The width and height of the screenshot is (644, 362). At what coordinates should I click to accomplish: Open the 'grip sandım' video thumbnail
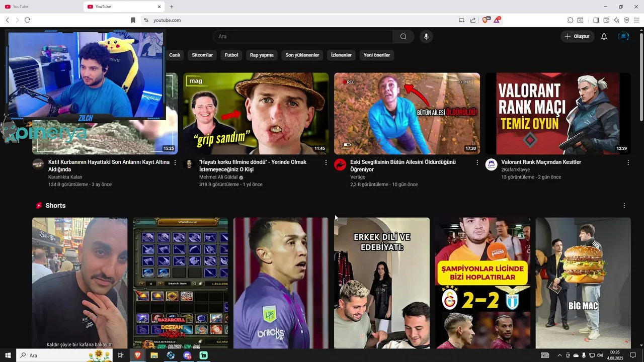pos(256,114)
